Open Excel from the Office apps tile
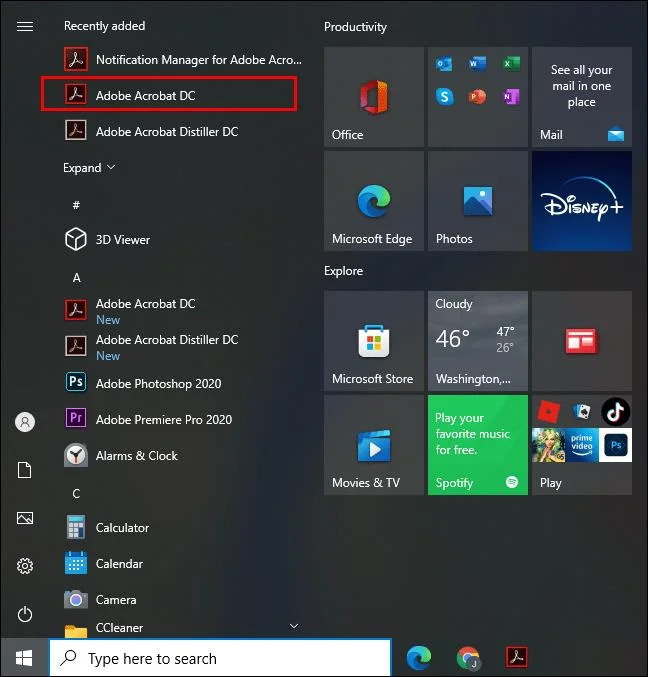 pyautogui.click(x=511, y=64)
